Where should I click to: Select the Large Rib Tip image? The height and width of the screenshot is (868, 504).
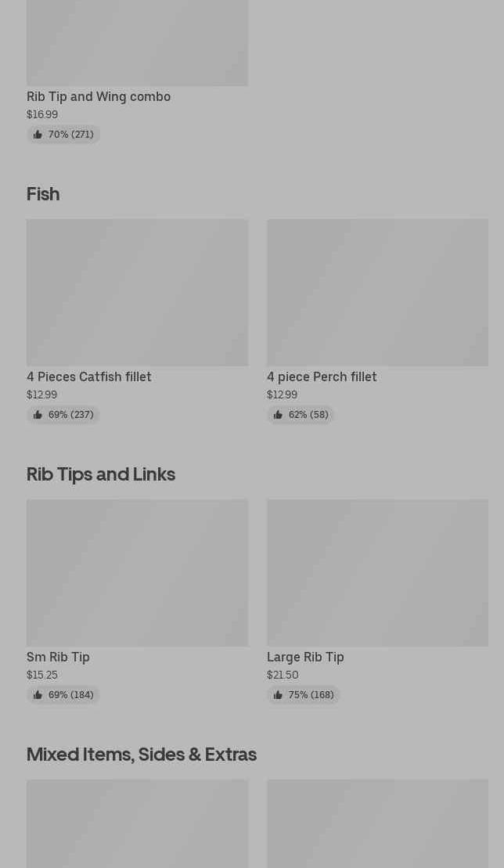click(x=377, y=572)
